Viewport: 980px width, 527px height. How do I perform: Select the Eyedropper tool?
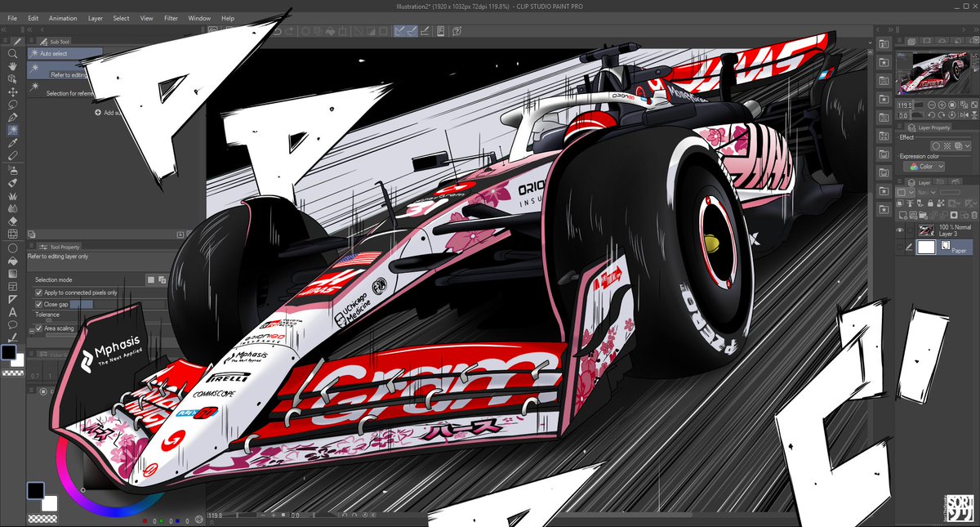click(x=12, y=142)
